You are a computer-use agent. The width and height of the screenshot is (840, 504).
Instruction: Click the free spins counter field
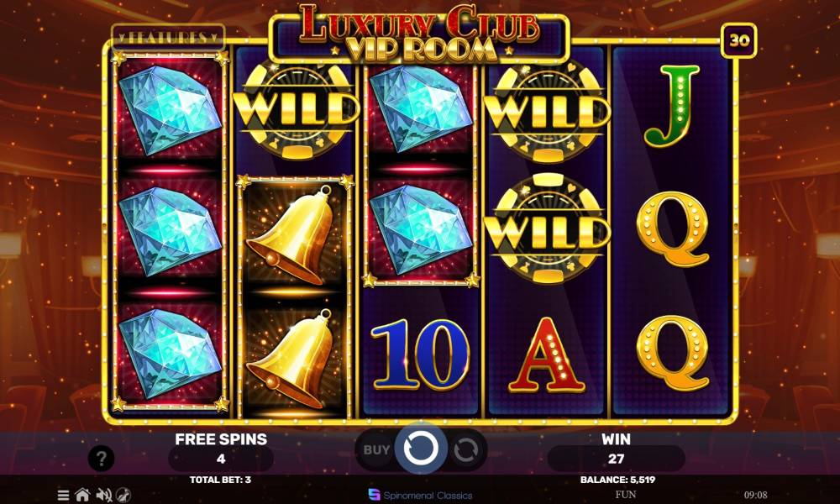(x=221, y=459)
